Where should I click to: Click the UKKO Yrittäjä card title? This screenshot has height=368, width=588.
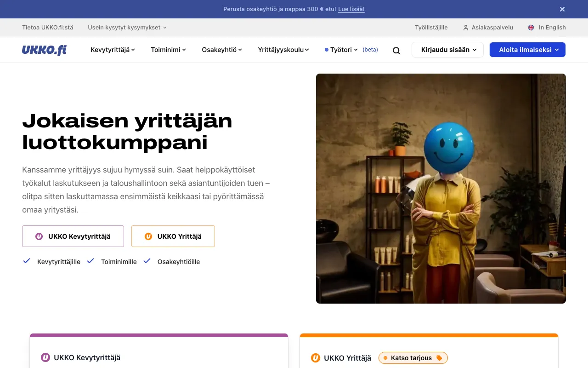(x=348, y=358)
